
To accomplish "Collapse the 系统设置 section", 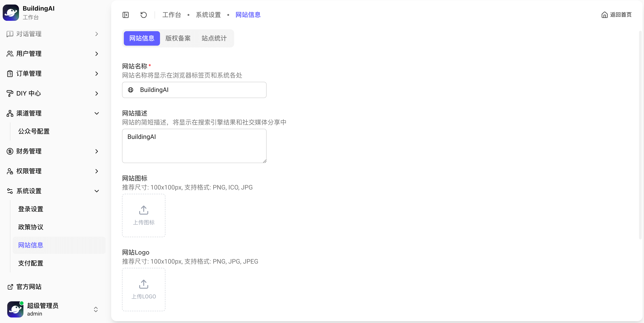I will point(96,191).
